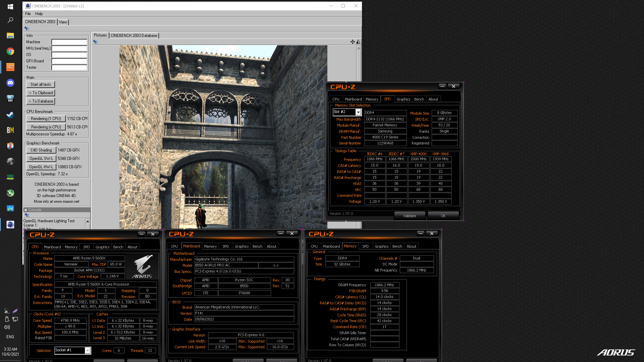Click Console scrollbar up arrow
The height and width of the screenshot is (362, 644).
[x=88, y=221]
